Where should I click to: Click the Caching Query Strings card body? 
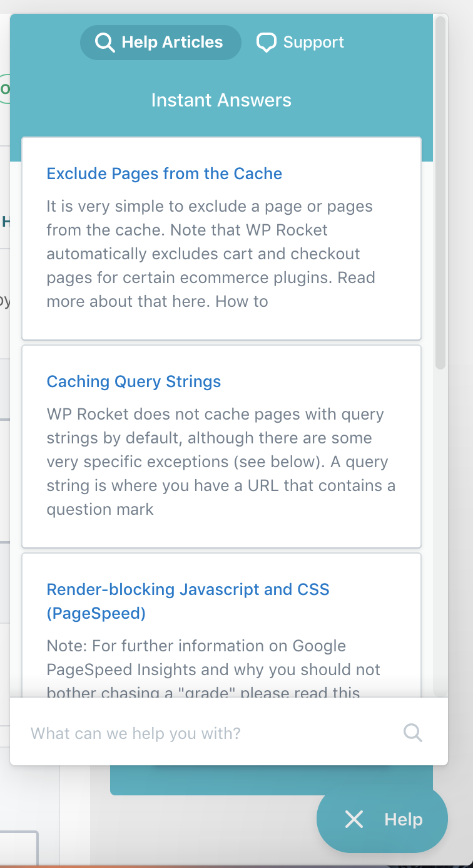(221, 460)
